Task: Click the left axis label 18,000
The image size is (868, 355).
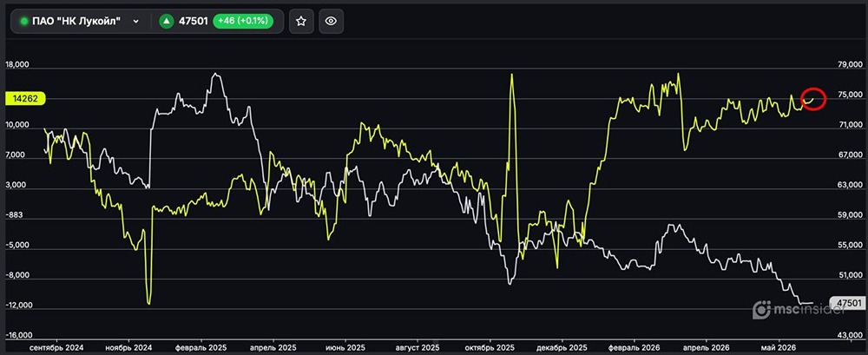Action: tap(17, 65)
